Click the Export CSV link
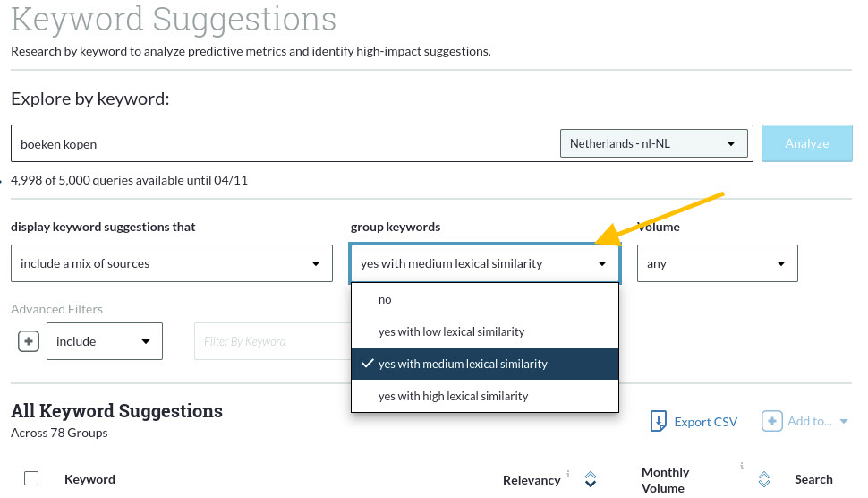Screen dimensions: 868x498 [x=705, y=422]
